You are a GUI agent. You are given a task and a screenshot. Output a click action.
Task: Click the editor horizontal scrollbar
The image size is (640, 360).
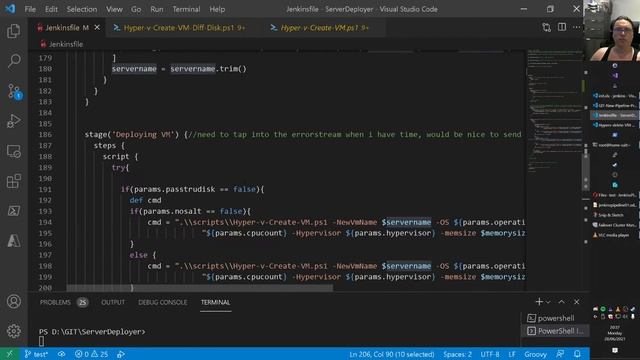200,288
